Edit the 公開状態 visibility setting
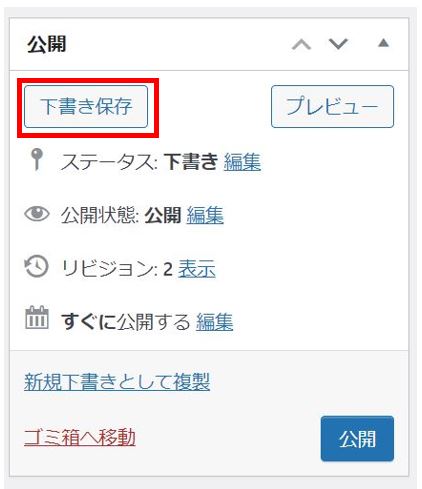The height and width of the screenshot is (489, 422). [205, 215]
